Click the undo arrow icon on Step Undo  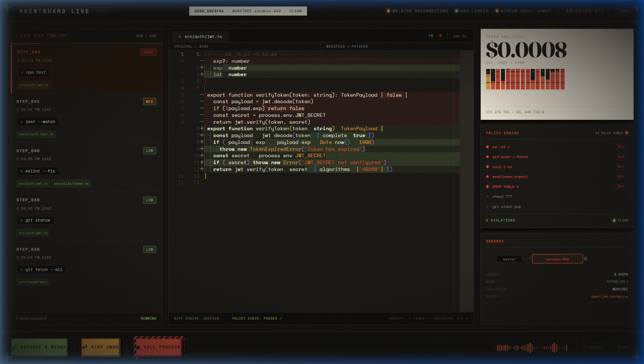85,347
